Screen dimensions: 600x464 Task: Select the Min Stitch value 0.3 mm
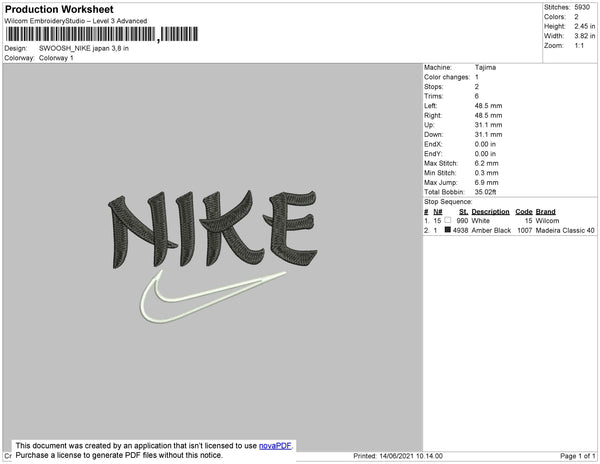click(486, 173)
